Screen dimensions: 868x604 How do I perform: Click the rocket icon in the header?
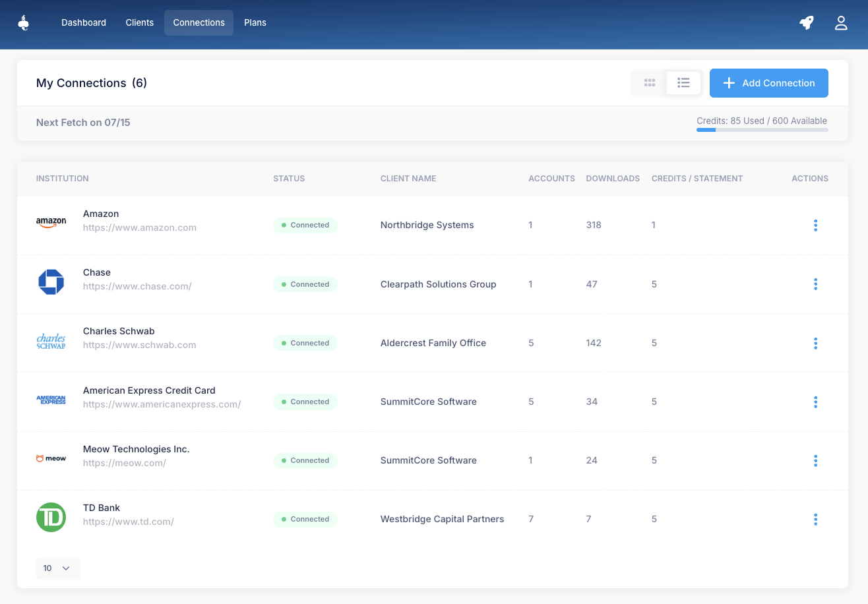point(806,23)
